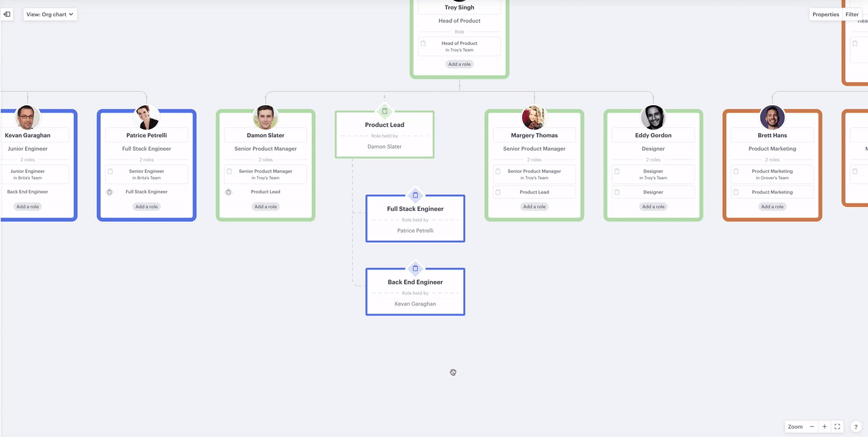Click the badge icon on the Product Lead card
Screen dimensions: 868x437
coord(384,111)
